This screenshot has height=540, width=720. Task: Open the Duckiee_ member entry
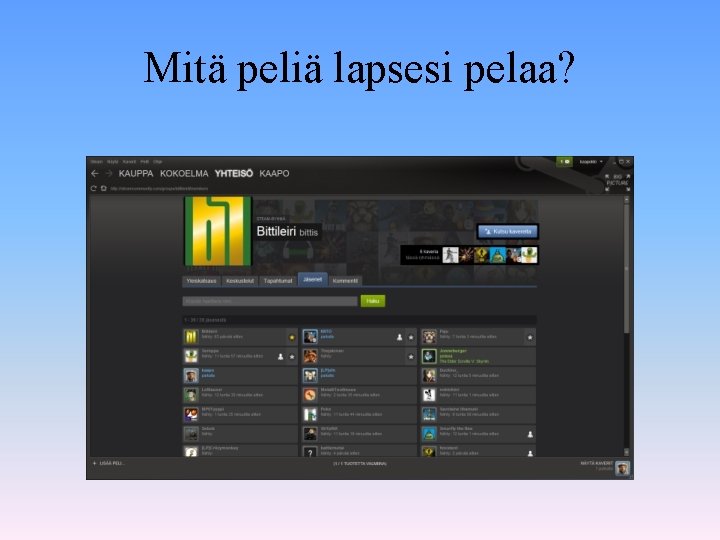[478, 376]
